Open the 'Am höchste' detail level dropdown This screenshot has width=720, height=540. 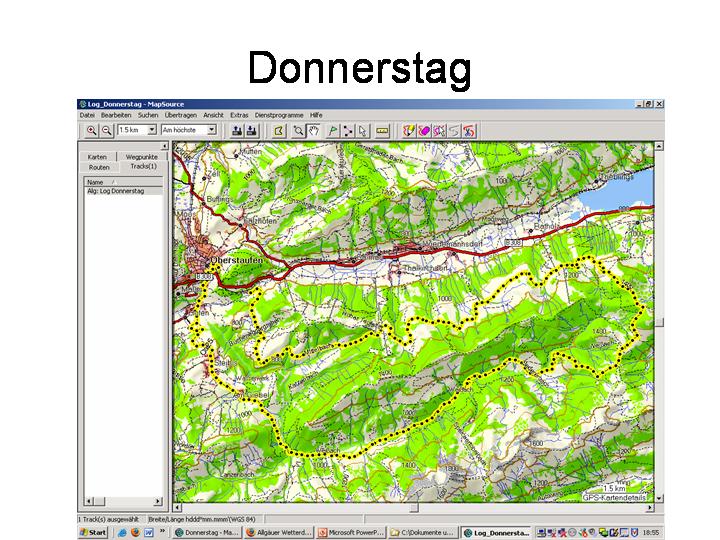211,130
